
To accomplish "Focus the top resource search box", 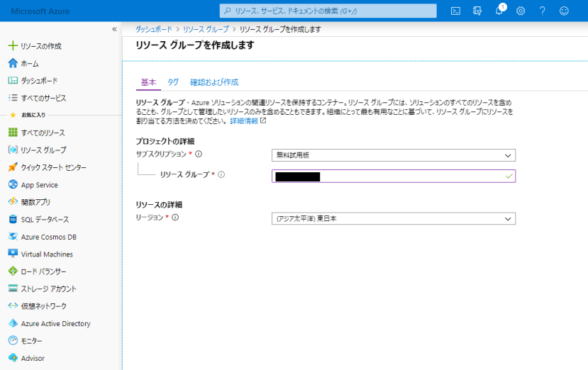I will 328,11.
